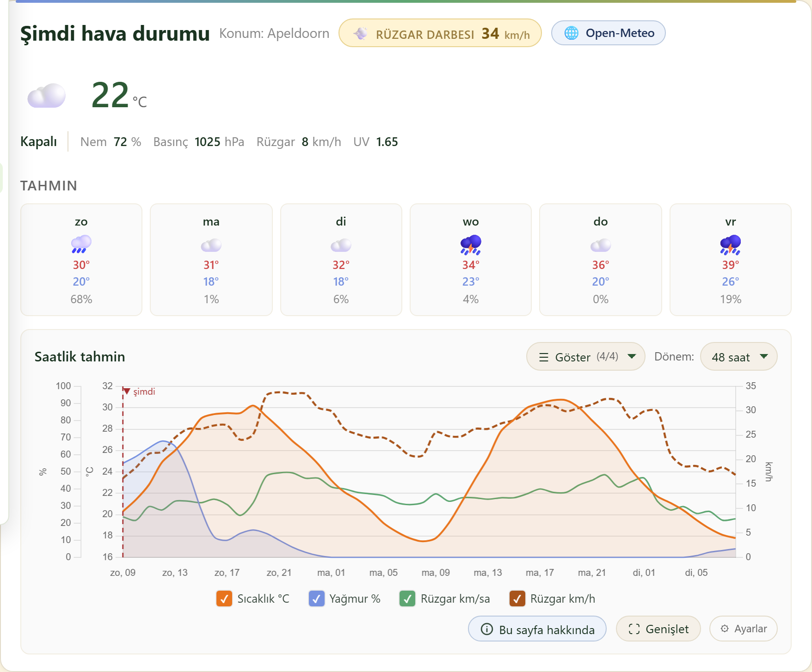This screenshot has width=812, height=672.
Task: Click the Kapalı condition label
Action: (x=38, y=141)
